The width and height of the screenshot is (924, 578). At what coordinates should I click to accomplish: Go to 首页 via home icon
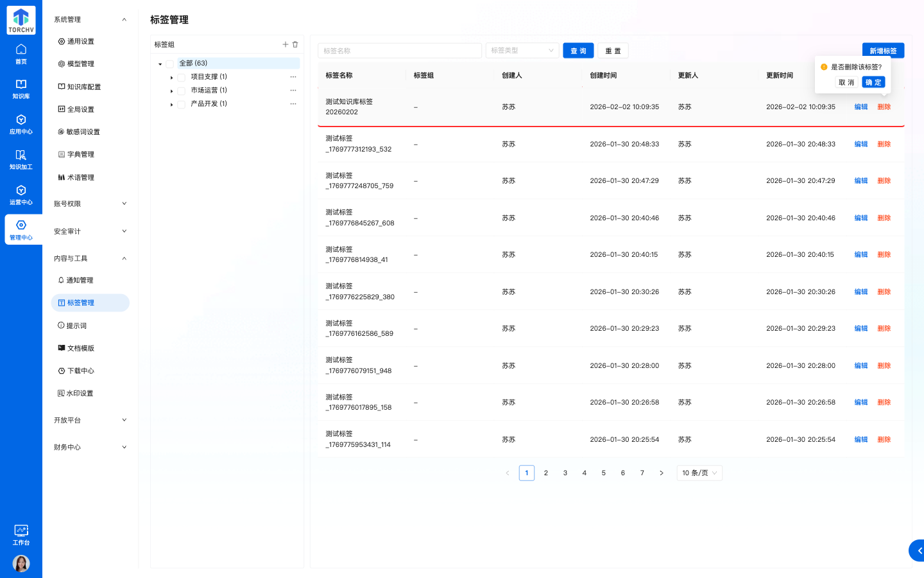click(21, 54)
